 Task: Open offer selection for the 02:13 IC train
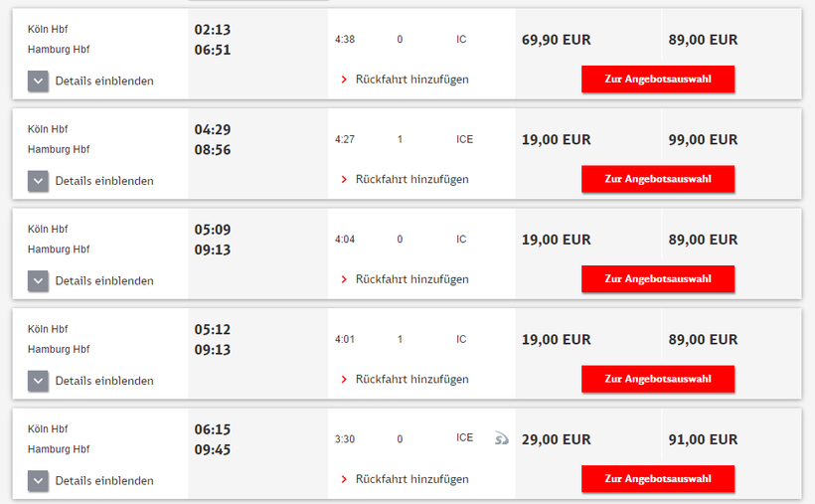[x=658, y=80]
